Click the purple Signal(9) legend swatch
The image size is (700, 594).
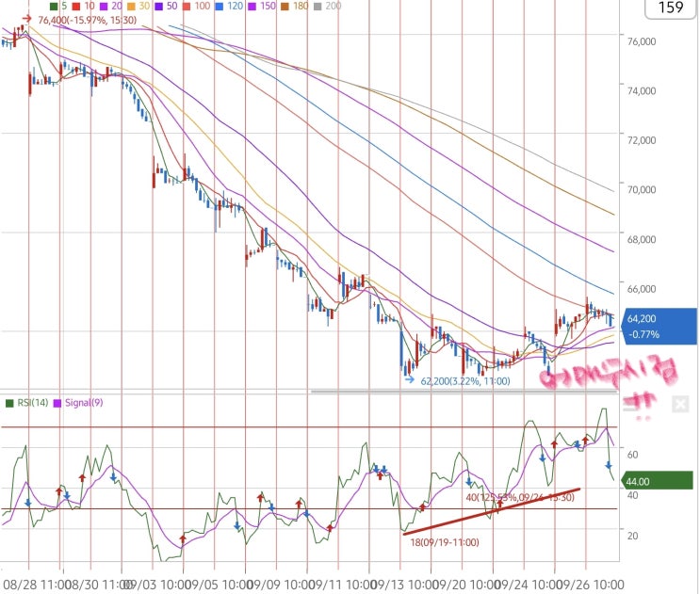pos(57,403)
